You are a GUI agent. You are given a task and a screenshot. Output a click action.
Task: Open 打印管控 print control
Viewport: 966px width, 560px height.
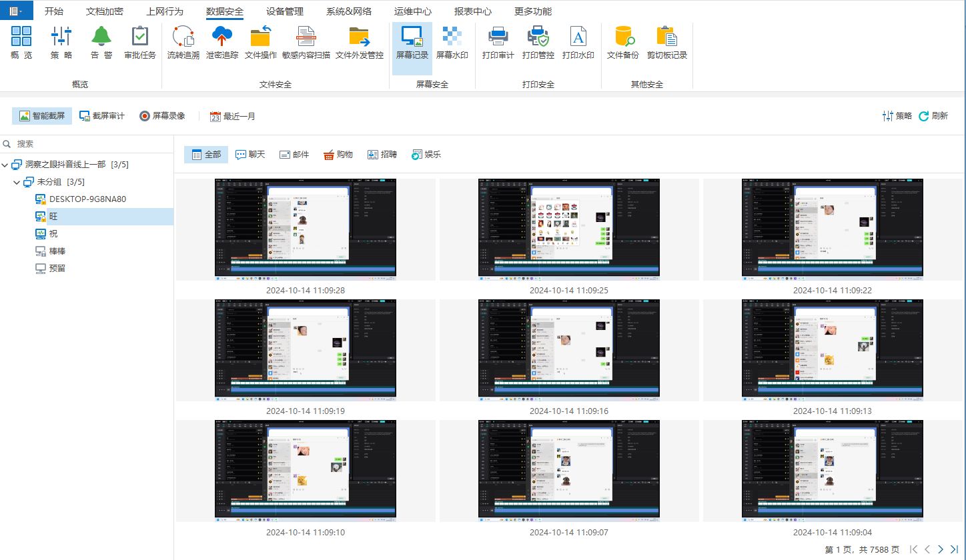538,44
